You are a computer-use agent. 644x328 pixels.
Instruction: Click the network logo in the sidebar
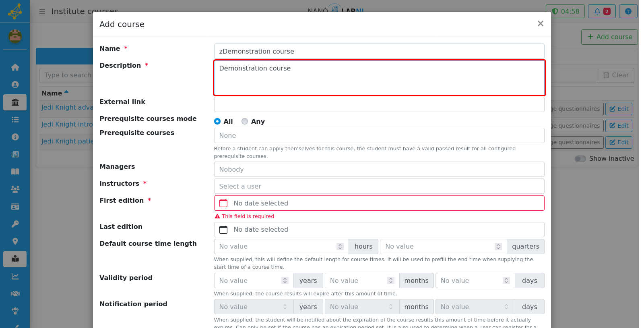tap(15, 11)
